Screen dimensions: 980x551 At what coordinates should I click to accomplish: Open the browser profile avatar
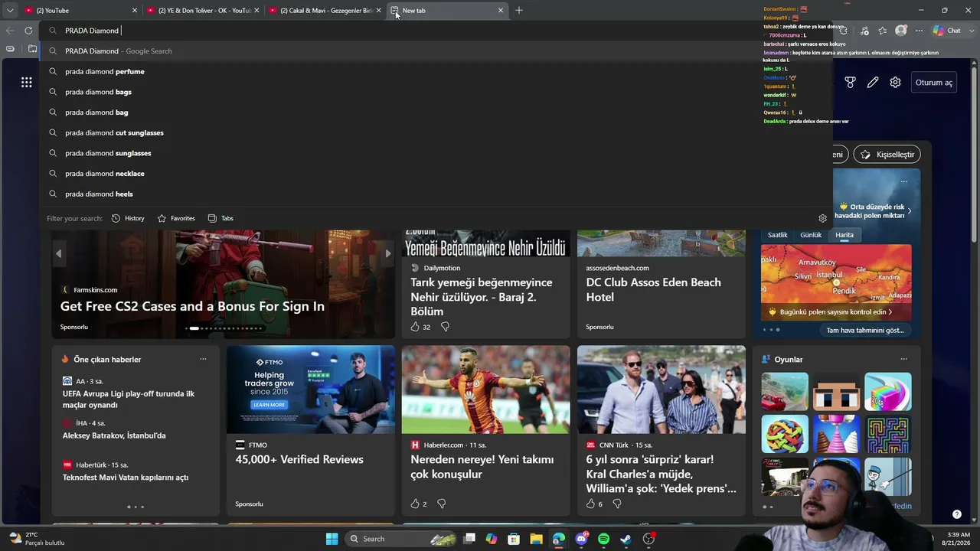pos(901,31)
